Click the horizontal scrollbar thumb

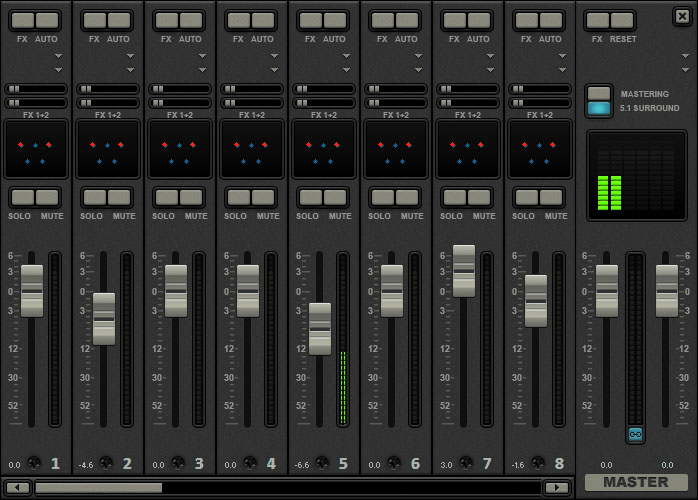coord(99,488)
